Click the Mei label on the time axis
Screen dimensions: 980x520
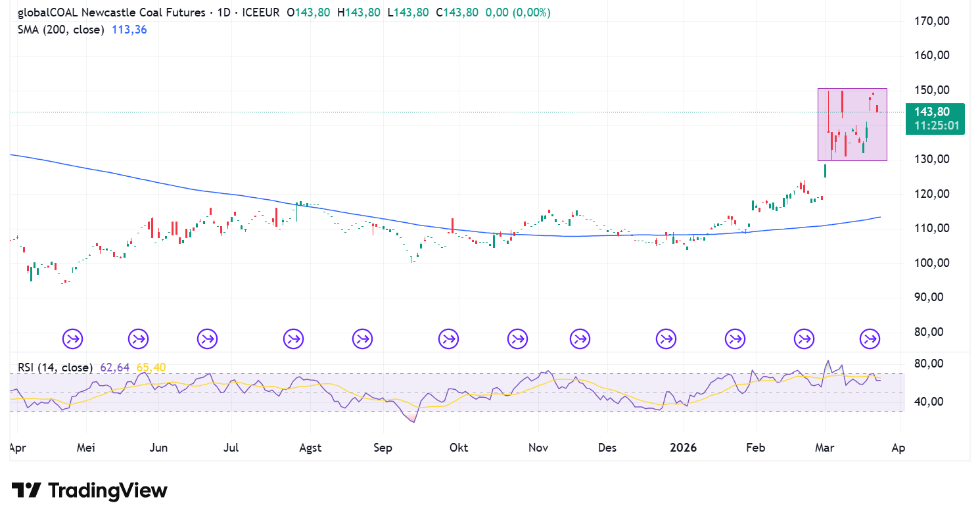coord(86,448)
